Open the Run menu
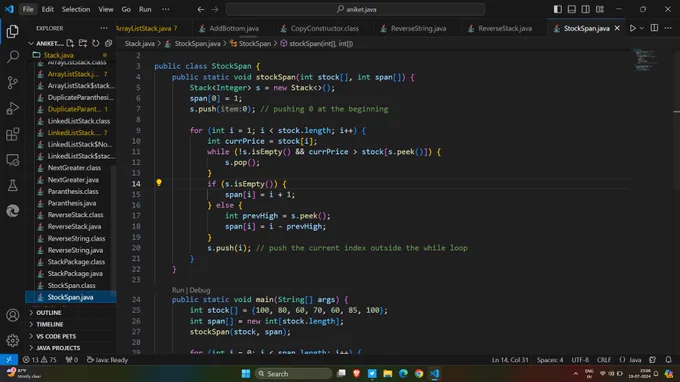The width and height of the screenshot is (680, 382). pos(145,9)
